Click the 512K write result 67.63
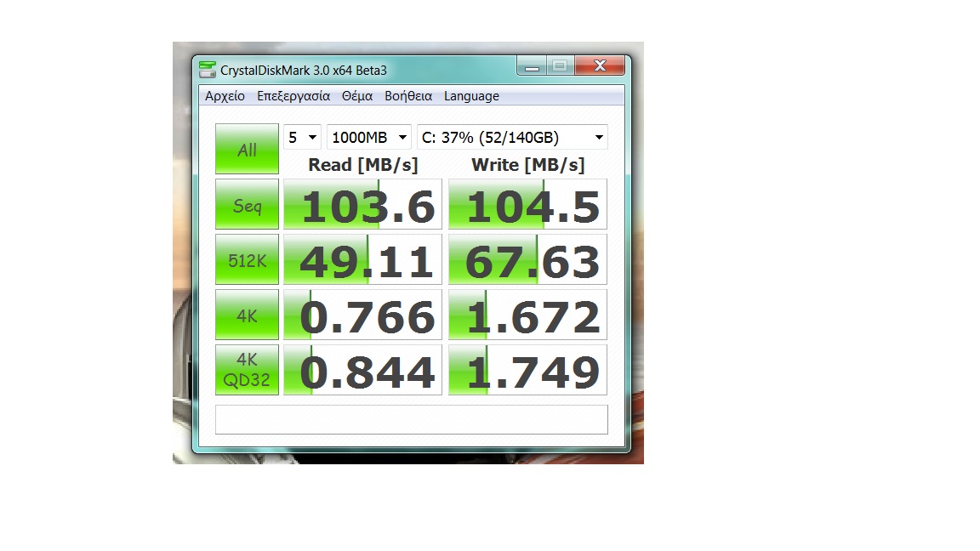Screen dimensions: 980x551 coord(527,259)
